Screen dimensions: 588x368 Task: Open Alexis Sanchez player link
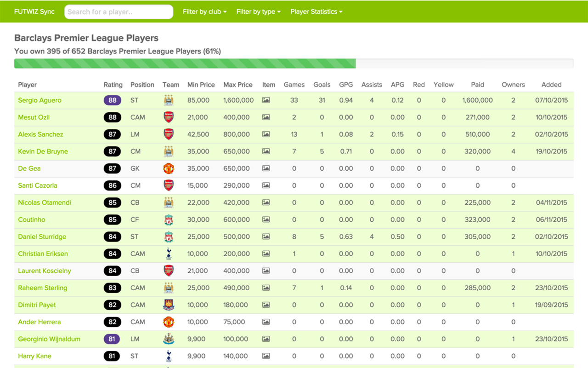coord(40,134)
